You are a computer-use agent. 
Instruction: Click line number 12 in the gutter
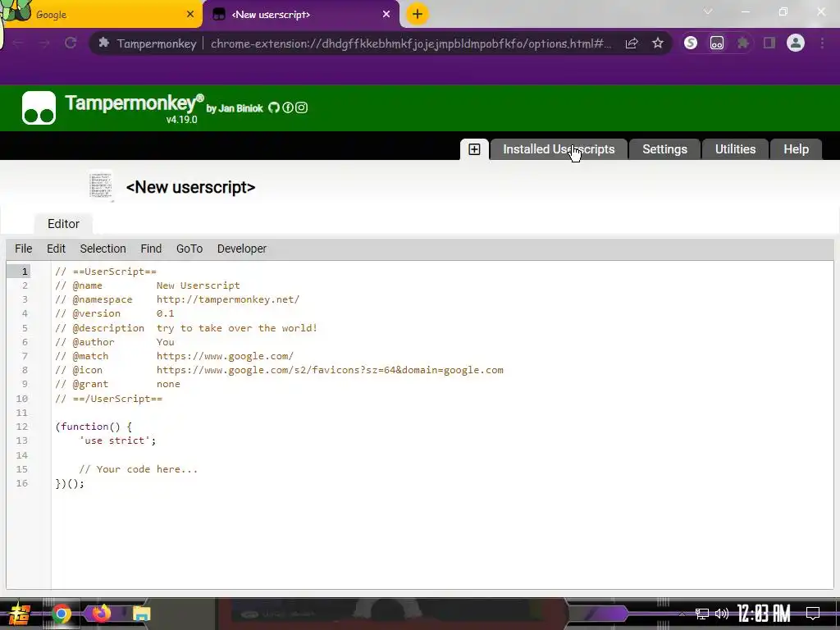[22, 427]
